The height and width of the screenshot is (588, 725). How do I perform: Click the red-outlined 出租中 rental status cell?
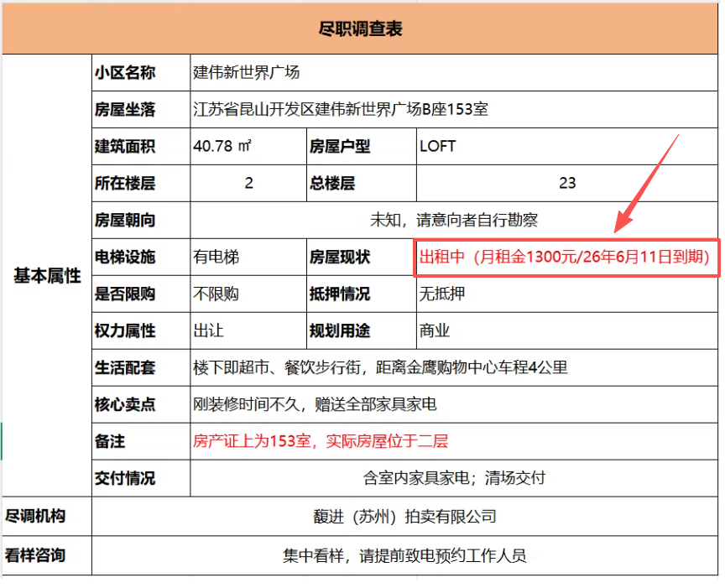(x=567, y=258)
